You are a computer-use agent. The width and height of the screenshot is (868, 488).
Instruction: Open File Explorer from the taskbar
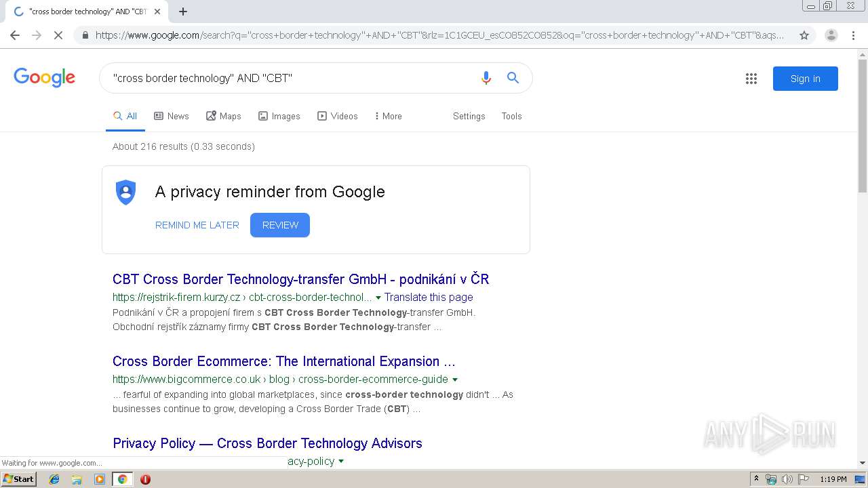tap(77, 479)
